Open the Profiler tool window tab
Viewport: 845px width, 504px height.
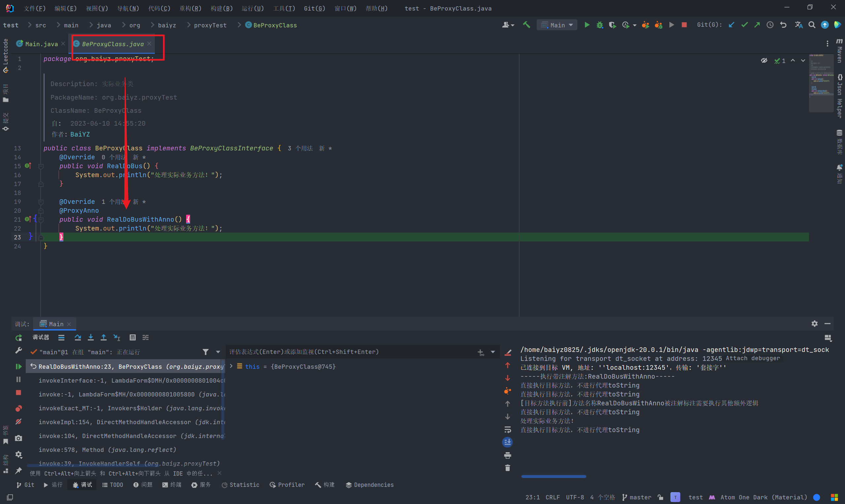(x=287, y=485)
